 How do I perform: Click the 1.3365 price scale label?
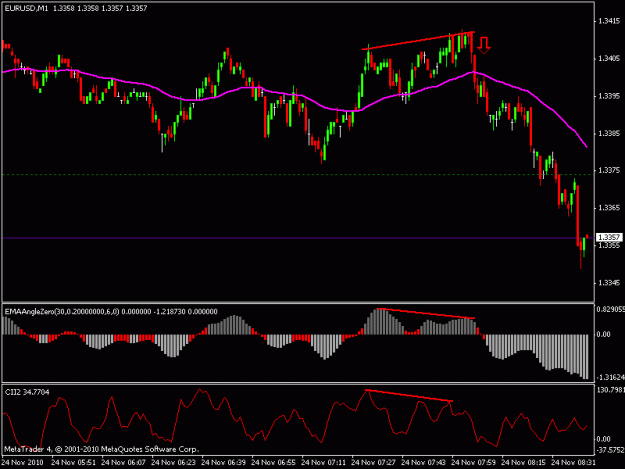pyautogui.click(x=609, y=208)
